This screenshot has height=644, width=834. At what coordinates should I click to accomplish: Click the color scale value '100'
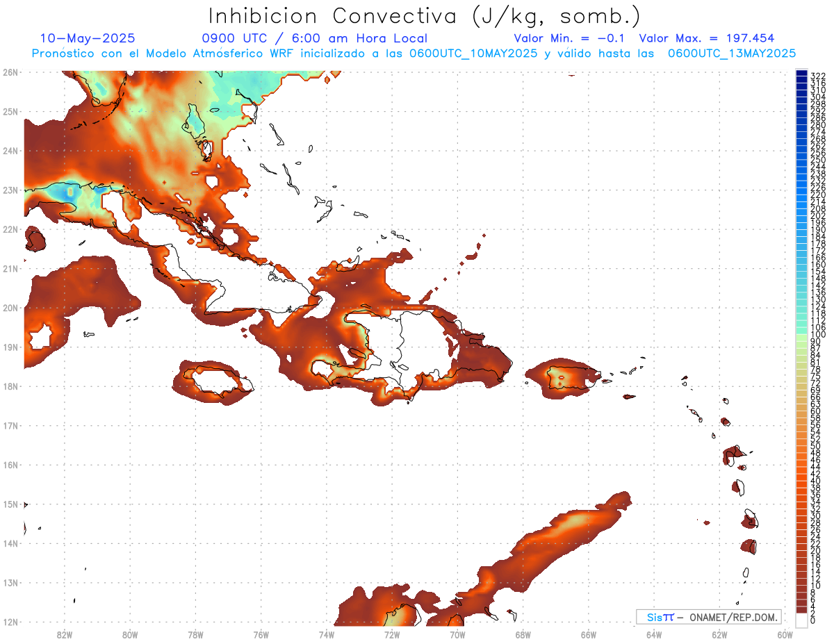tap(817, 335)
